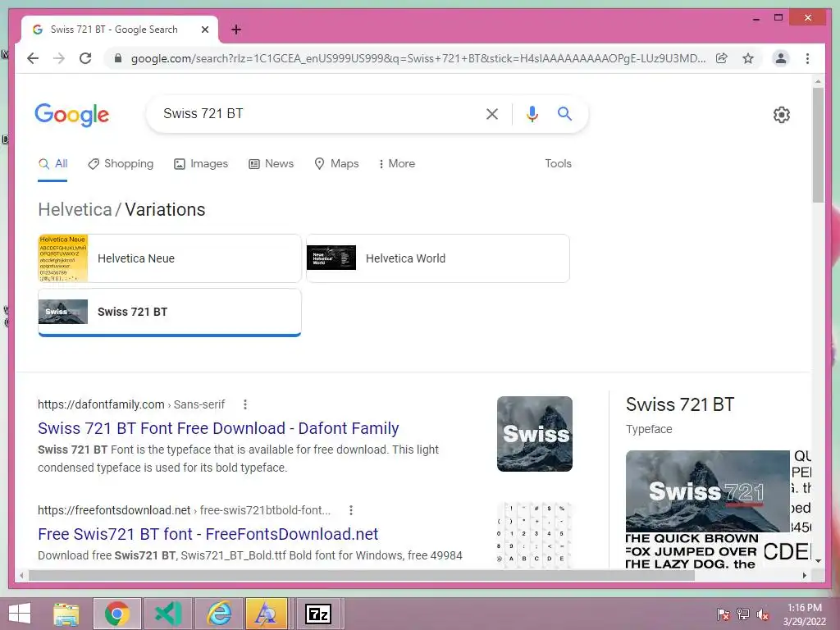Screen dimensions: 840x630
Task: Click the vertical scrollbar thumb
Action: coord(818,144)
